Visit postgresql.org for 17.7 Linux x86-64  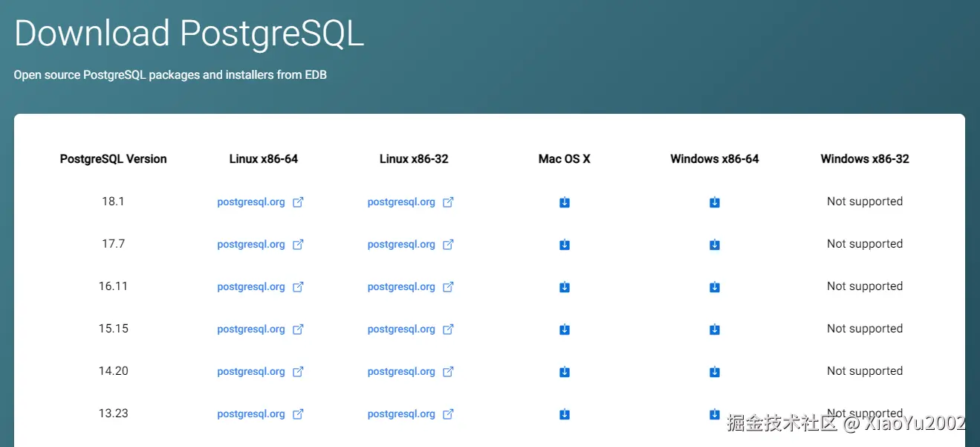click(251, 245)
